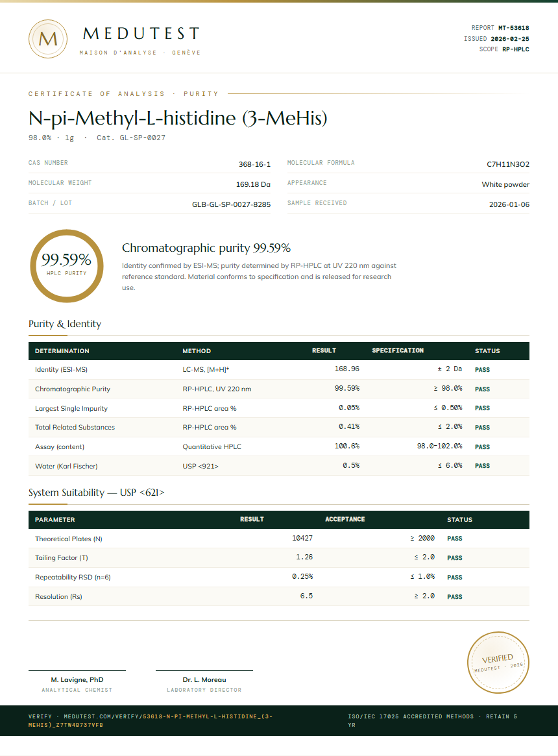Click the sample received date 2026-01-06
Image resolution: width=558 pixels, height=756 pixels.
509,204
